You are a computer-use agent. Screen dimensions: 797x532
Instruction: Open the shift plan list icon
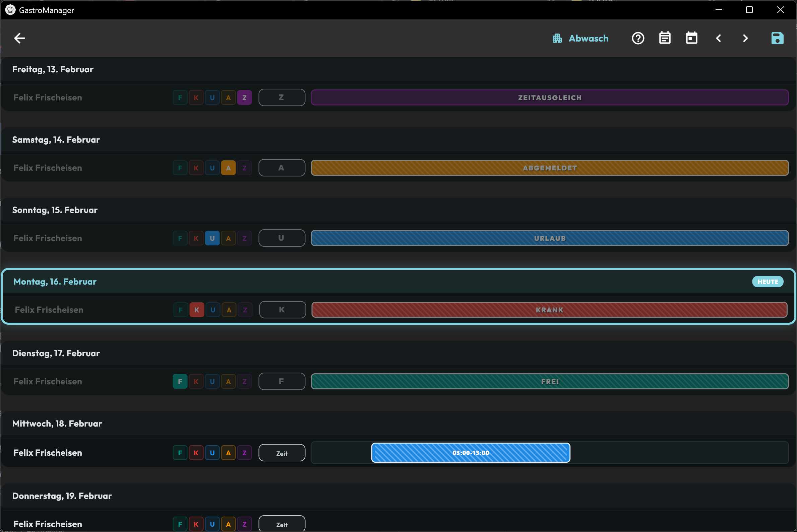pyautogui.click(x=665, y=37)
